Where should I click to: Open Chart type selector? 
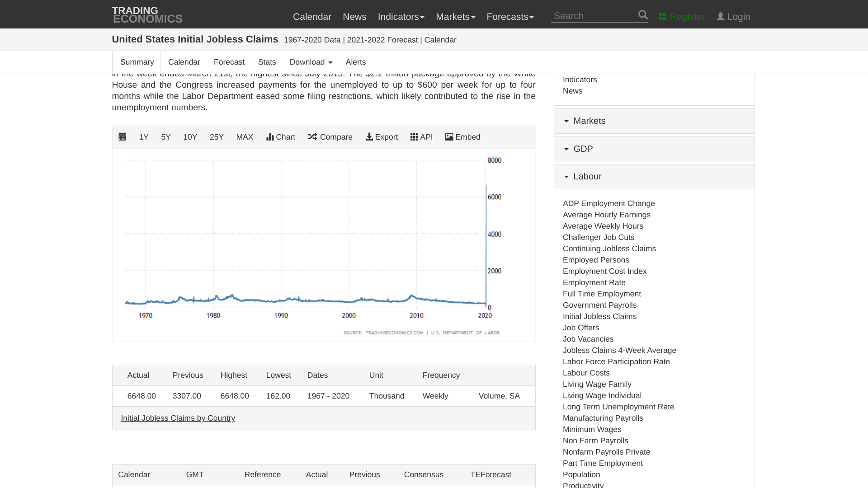point(281,137)
